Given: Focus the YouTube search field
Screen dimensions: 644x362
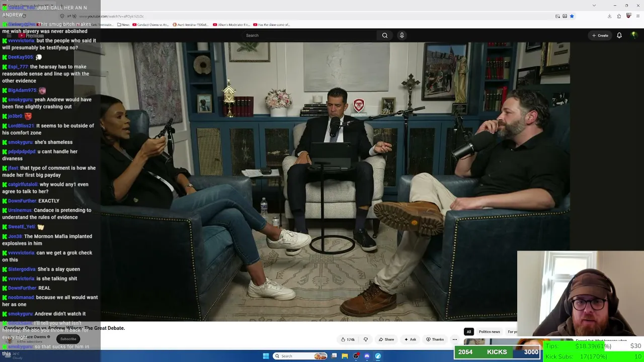Looking at the screenshot, I should tap(309, 35).
